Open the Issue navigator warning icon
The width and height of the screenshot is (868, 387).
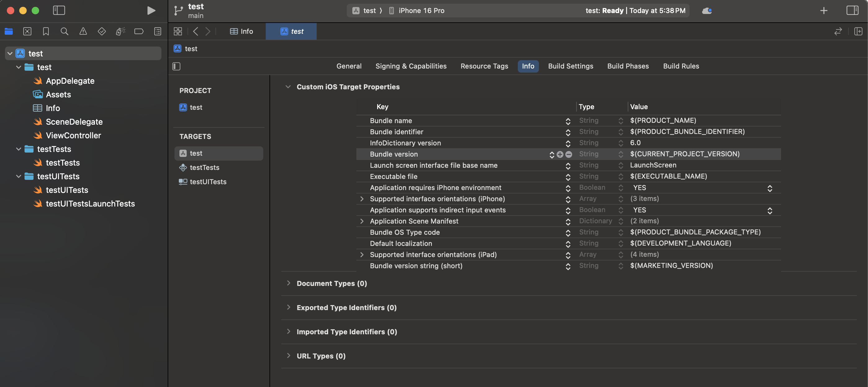(x=83, y=31)
